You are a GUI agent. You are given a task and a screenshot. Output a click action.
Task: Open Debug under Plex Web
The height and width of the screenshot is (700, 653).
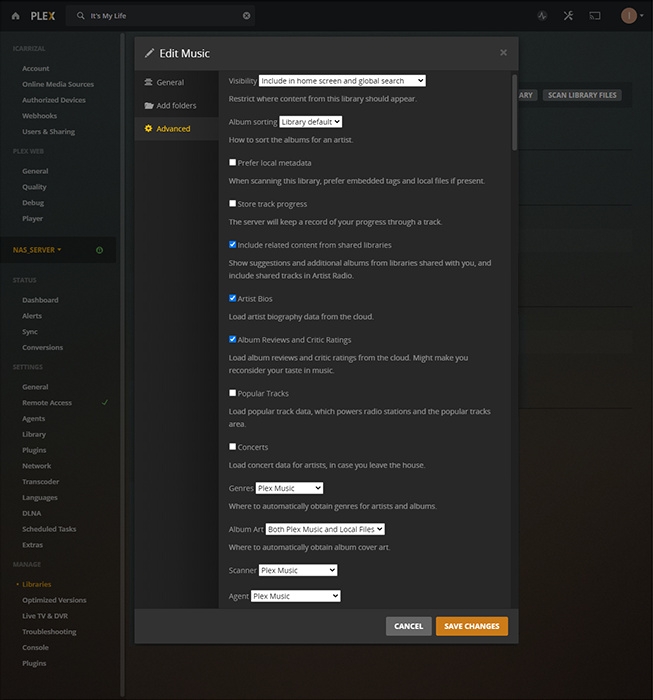pyautogui.click(x=33, y=203)
